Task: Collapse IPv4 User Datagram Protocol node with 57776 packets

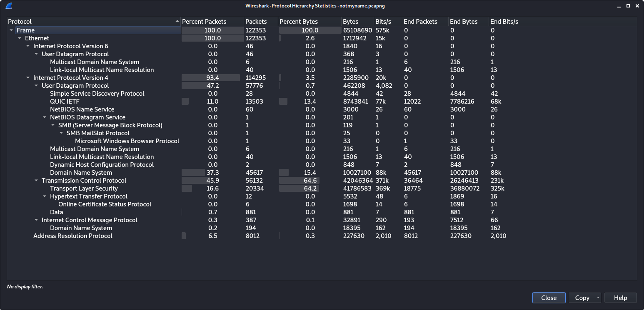Action: (x=36, y=86)
